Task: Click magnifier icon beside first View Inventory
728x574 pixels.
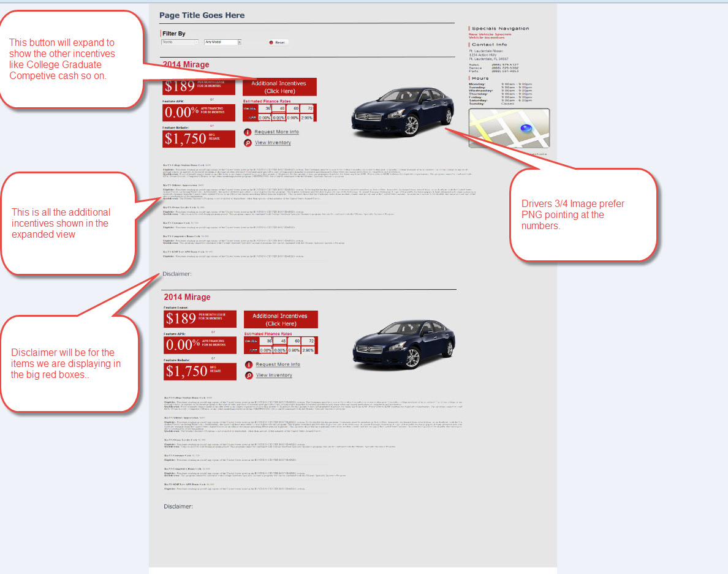Action: tap(248, 143)
